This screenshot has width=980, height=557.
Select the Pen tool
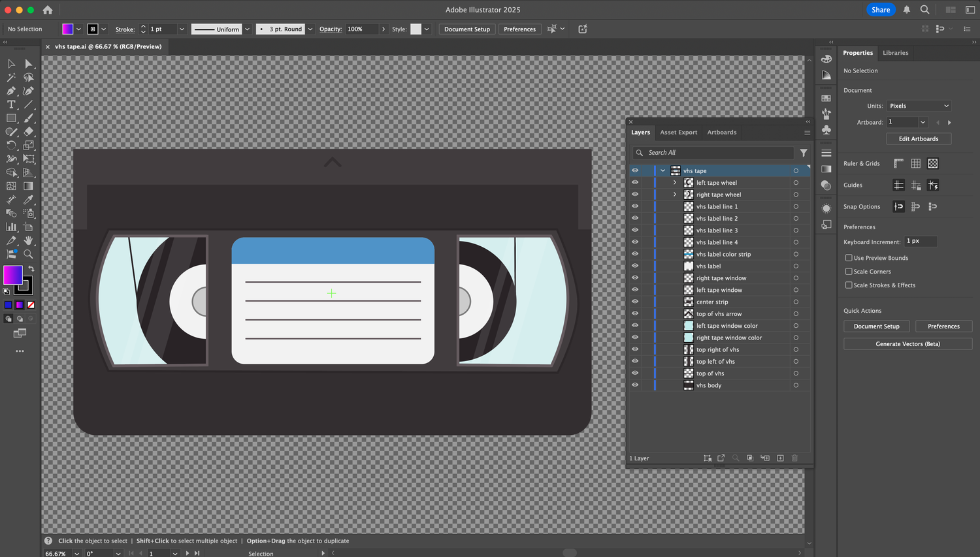click(11, 91)
